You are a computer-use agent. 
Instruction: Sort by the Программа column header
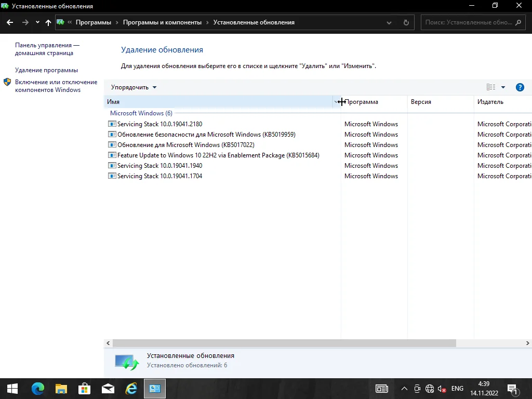click(x=374, y=102)
